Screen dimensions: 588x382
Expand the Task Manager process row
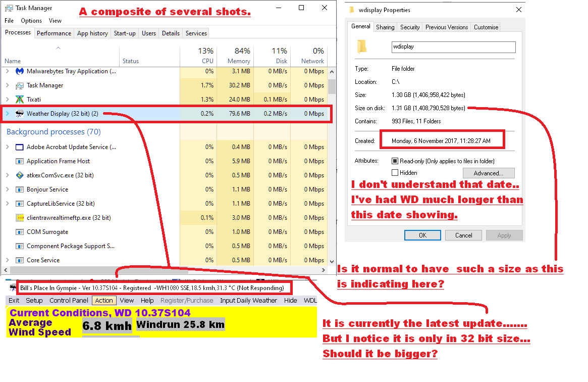click(x=8, y=85)
